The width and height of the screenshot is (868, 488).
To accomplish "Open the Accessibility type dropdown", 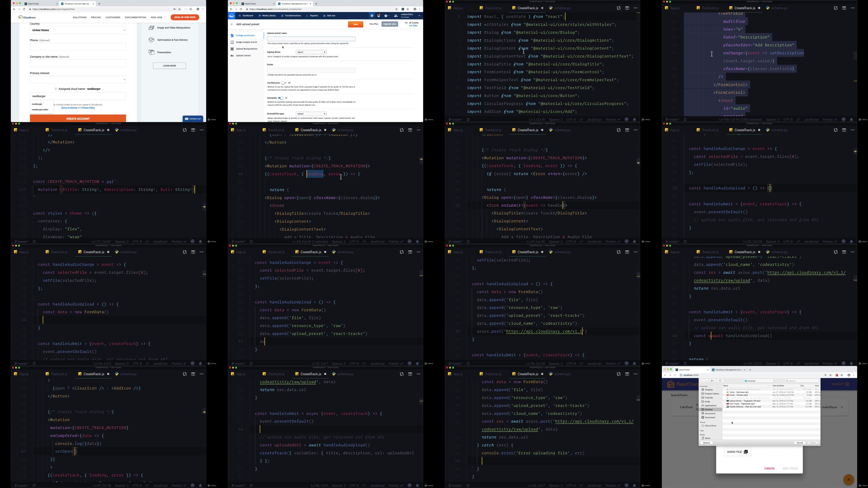I will click(311, 114).
